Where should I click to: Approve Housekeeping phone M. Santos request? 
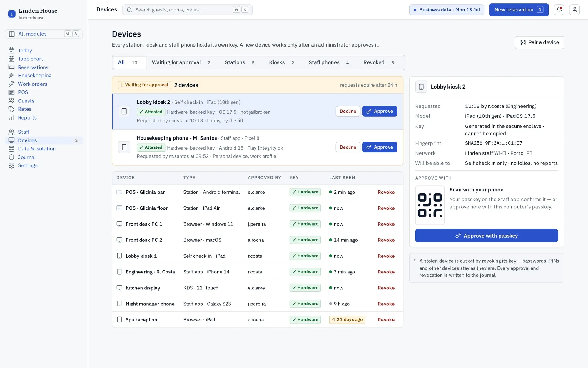(380, 147)
